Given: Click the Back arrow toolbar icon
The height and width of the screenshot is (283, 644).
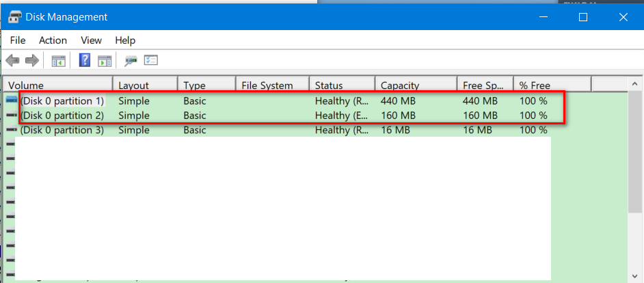Looking at the screenshot, I should 13,61.
